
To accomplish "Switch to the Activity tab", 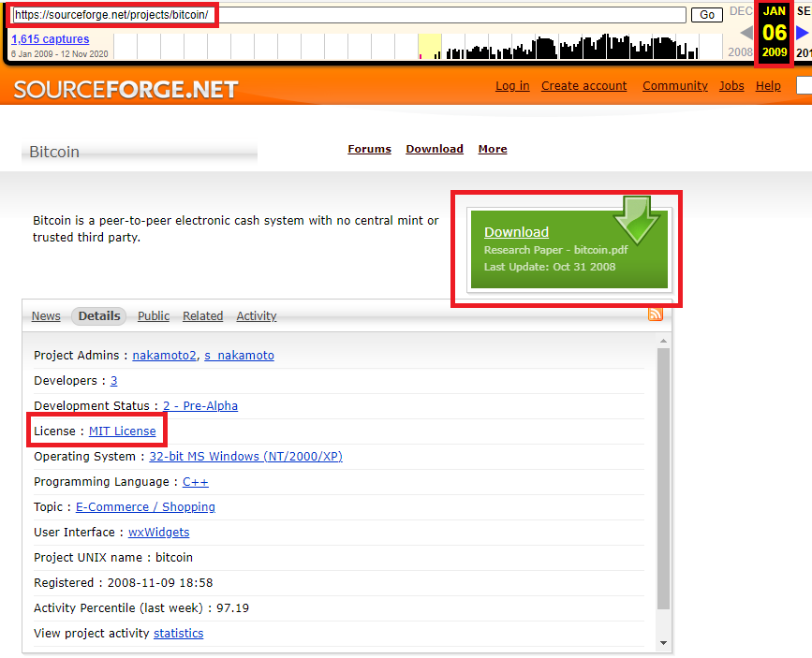I will [257, 315].
